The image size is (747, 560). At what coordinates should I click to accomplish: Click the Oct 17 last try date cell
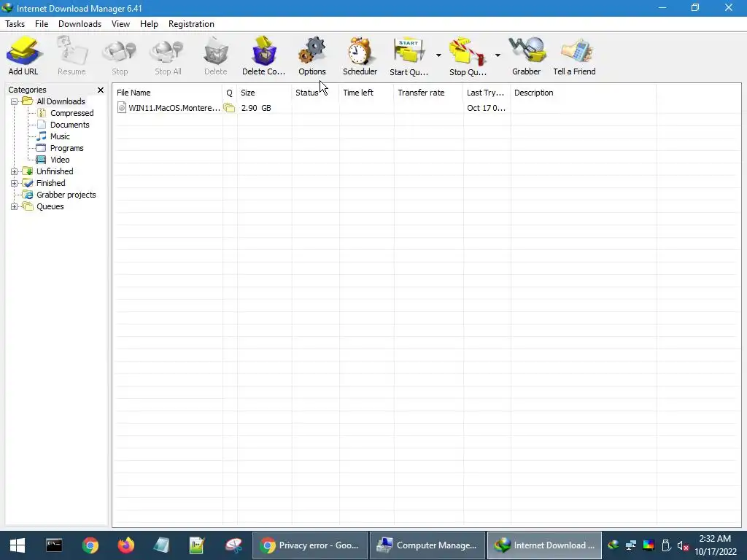486,108
